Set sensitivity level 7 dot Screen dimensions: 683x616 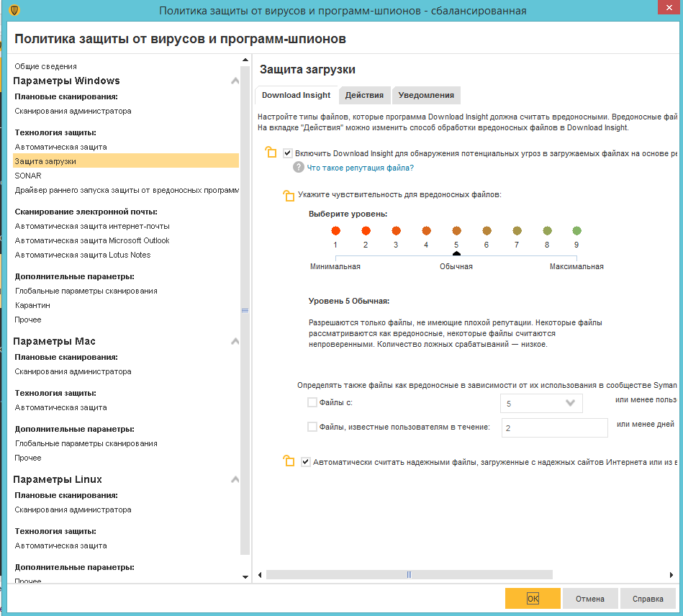(517, 230)
